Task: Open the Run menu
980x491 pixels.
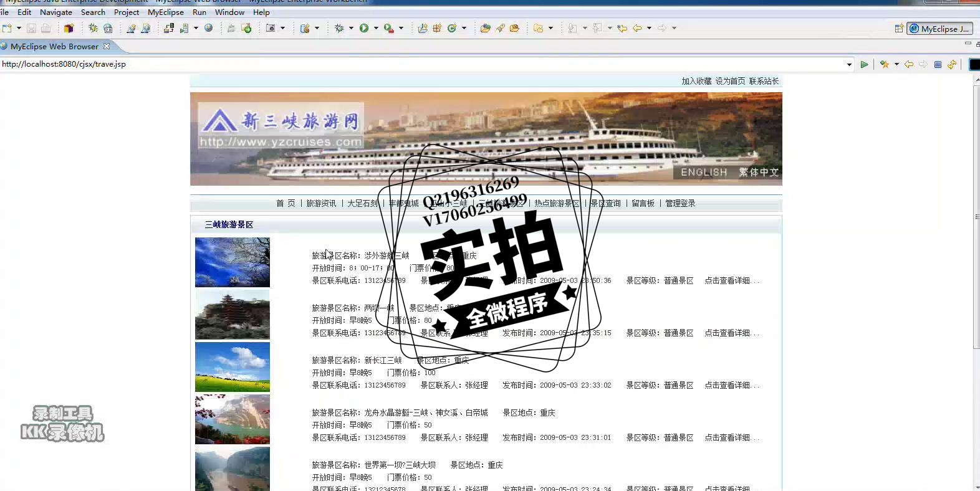Action: click(199, 12)
